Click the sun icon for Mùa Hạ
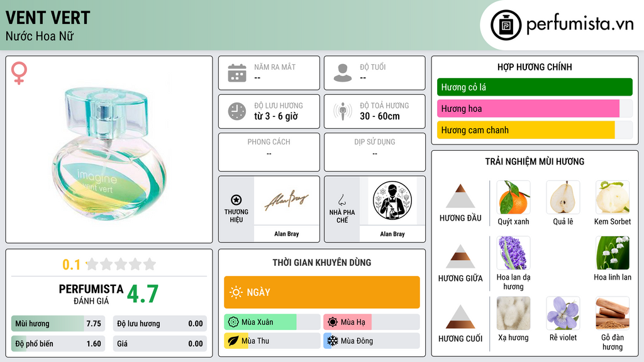This screenshot has width=644, height=362. click(333, 322)
